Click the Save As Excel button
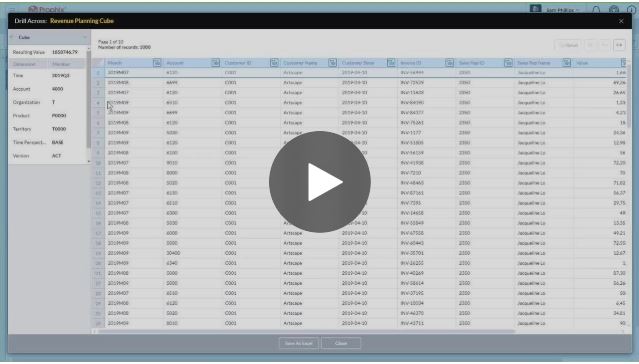This screenshot has height=364, width=639. click(299, 343)
